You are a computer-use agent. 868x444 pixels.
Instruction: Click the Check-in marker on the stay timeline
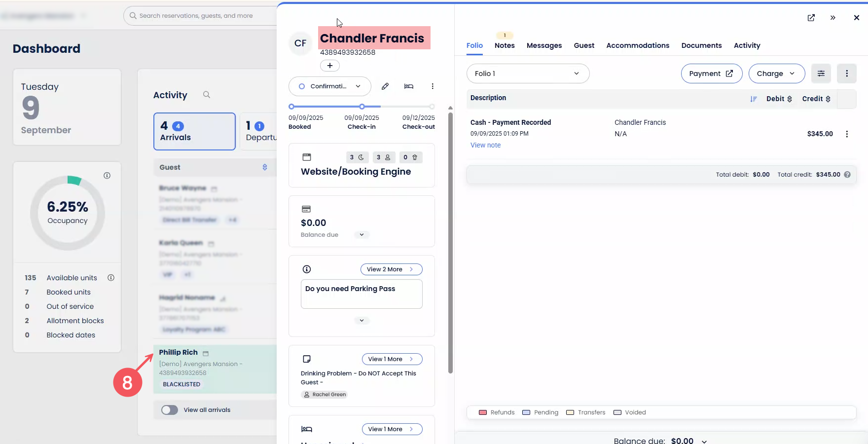[362, 107]
